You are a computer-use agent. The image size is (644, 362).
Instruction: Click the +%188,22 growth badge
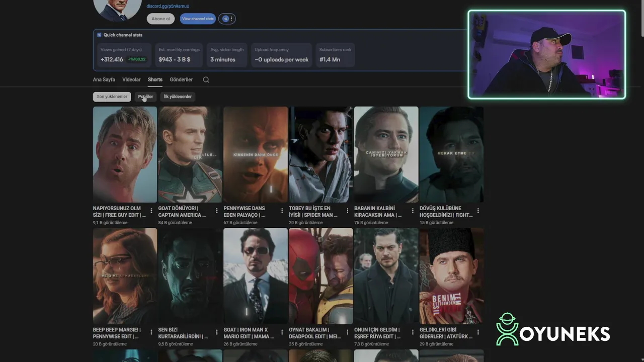point(136,59)
